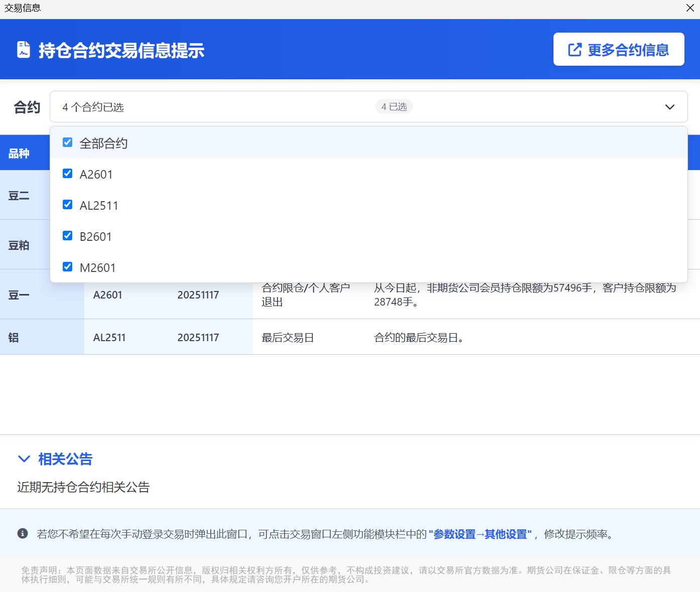Collapse the 相关公告 section chevron
This screenshot has height=592, width=700.
[24, 459]
